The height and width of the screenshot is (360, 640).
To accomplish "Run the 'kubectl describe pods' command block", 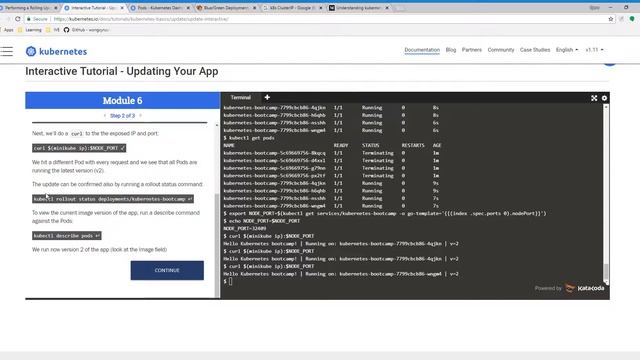I will pos(67,236).
